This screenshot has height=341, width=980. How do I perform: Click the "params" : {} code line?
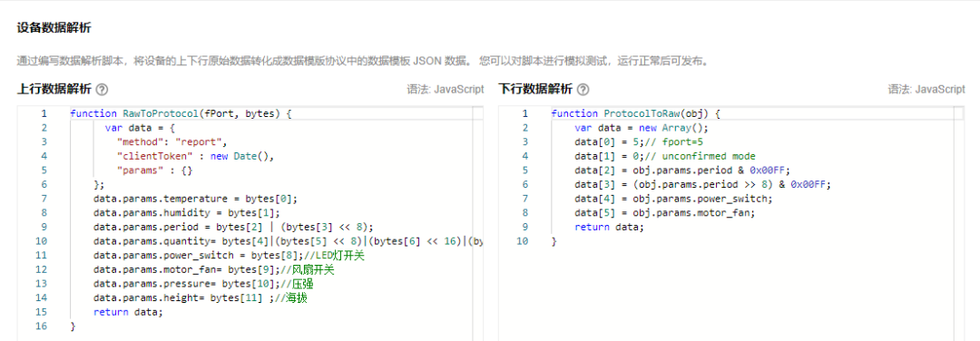coord(155,170)
